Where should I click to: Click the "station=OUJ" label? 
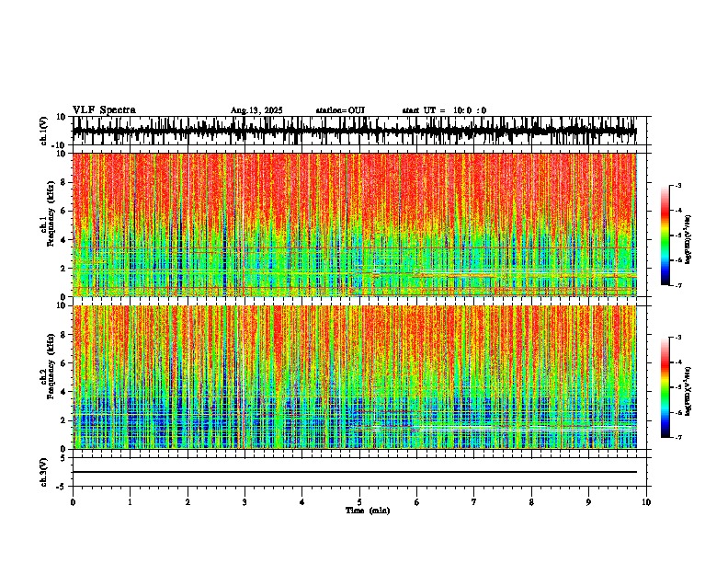click(340, 110)
